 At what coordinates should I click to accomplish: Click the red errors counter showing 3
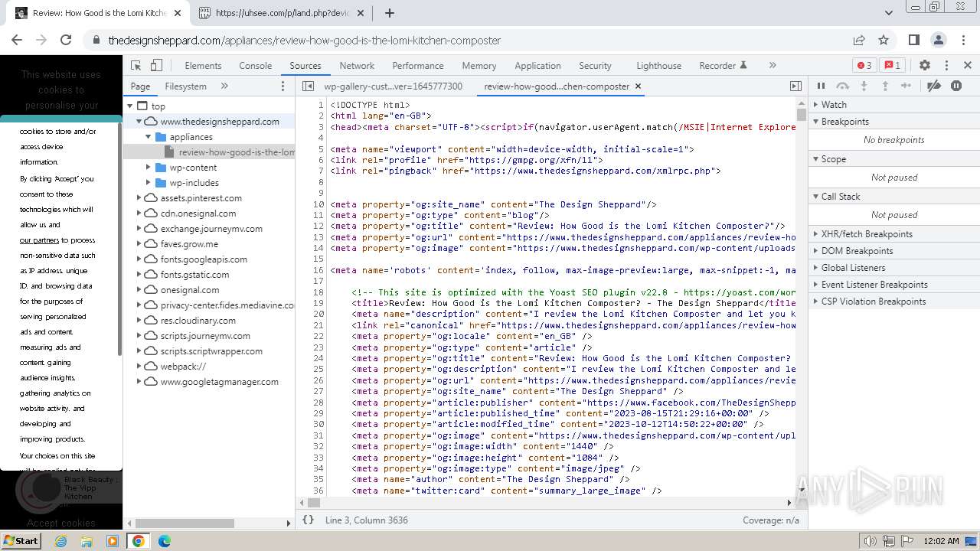click(x=864, y=66)
